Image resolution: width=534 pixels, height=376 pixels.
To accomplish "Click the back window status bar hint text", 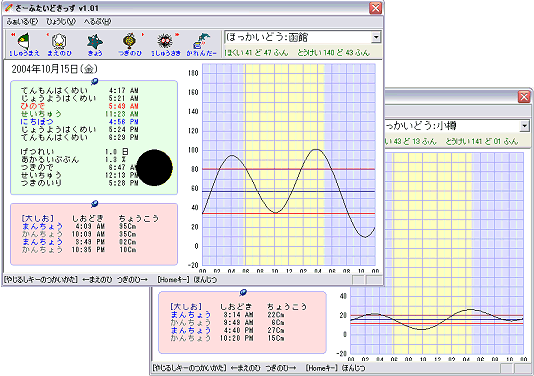I will pos(258,368).
